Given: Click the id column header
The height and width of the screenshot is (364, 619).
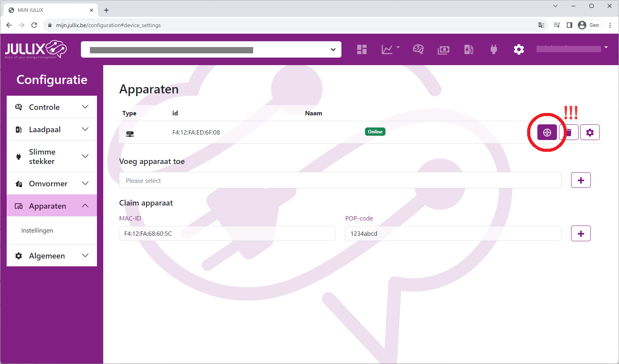Looking at the screenshot, I should (x=175, y=113).
